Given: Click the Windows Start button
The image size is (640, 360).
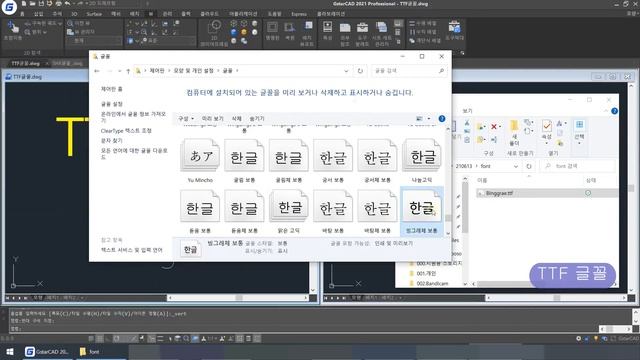Looking at the screenshot, I should click(x=9, y=351).
